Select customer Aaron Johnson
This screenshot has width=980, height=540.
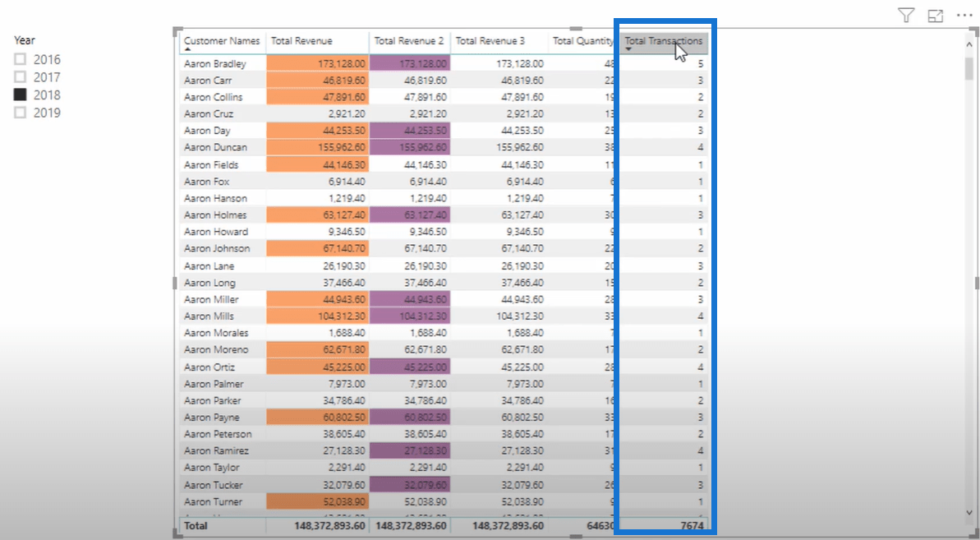217,248
